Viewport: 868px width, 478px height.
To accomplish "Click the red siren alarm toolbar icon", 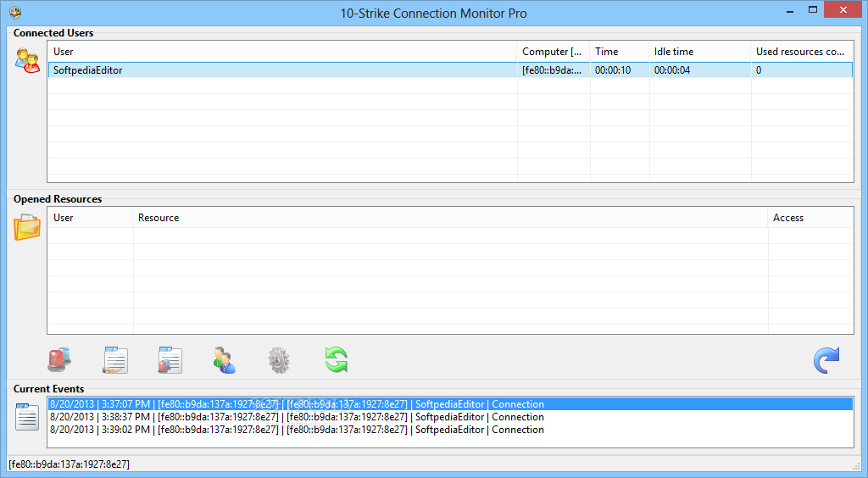I will coord(59,359).
